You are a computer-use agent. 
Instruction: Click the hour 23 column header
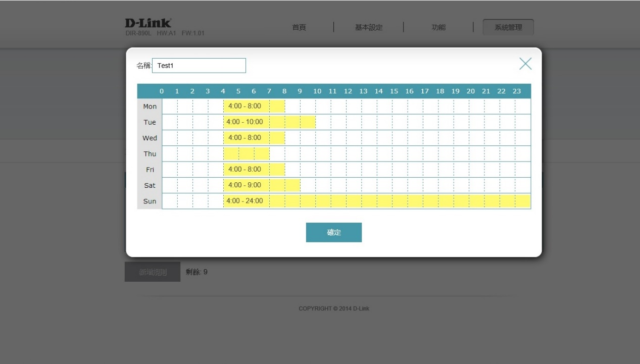[516, 91]
